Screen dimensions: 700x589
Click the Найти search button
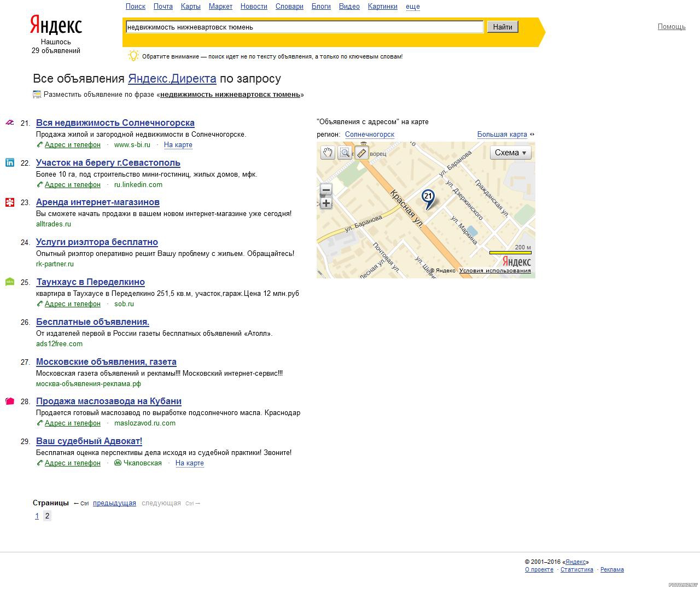[x=503, y=27]
